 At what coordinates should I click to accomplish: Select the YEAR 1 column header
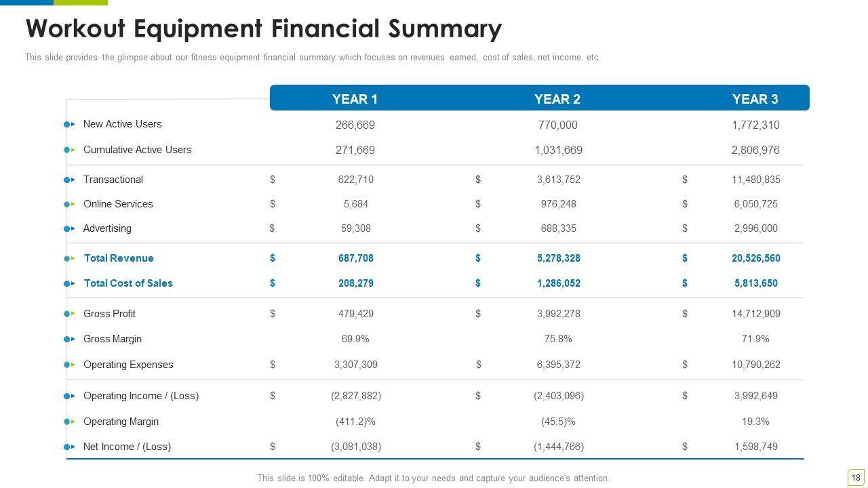[x=355, y=99]
